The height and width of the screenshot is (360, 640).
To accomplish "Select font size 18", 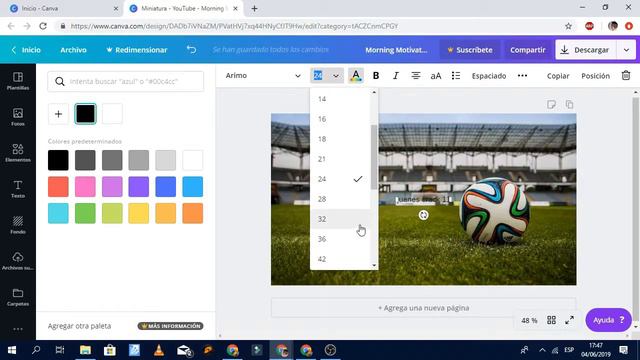I will tap(340, 139).
